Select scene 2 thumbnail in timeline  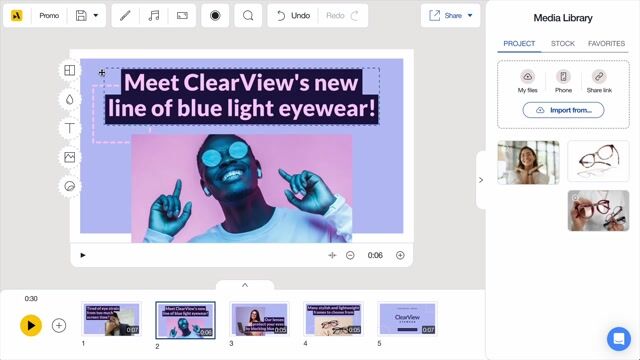point(185,320)
